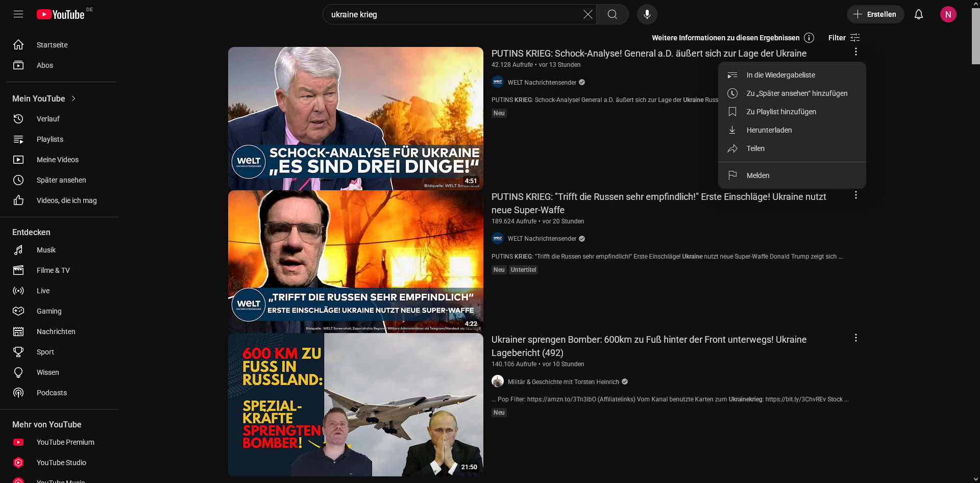Open Militär & Geschichte mit Torsten Heinrich channel

tap(563, 382)
